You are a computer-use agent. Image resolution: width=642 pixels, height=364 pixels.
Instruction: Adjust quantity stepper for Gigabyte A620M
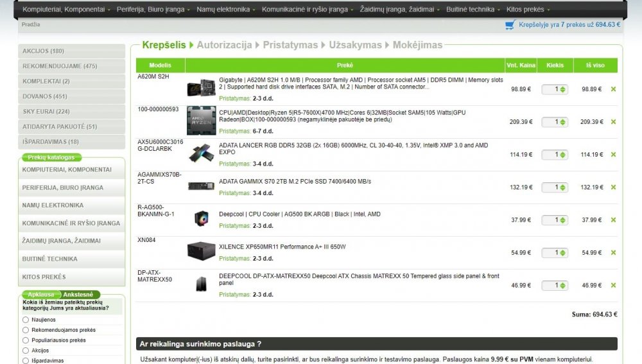coord(562,89)
